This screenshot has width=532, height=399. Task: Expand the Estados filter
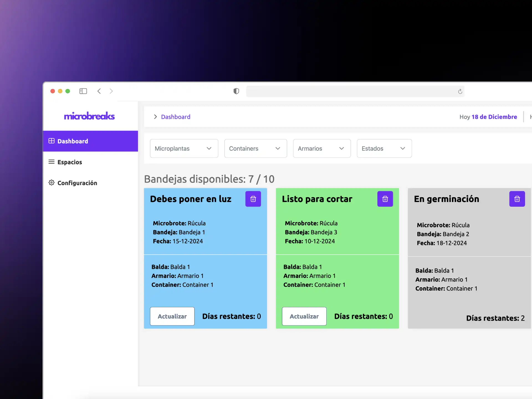[384, 149]
